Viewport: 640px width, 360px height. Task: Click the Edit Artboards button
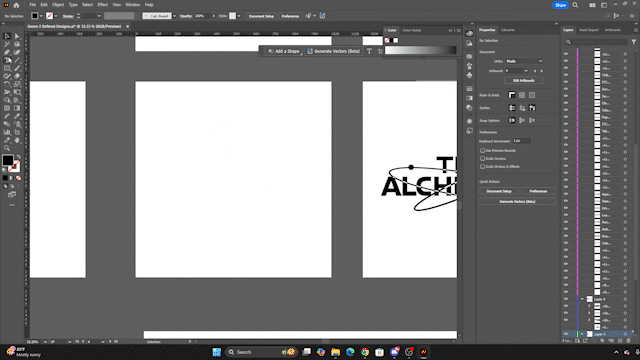524,80
